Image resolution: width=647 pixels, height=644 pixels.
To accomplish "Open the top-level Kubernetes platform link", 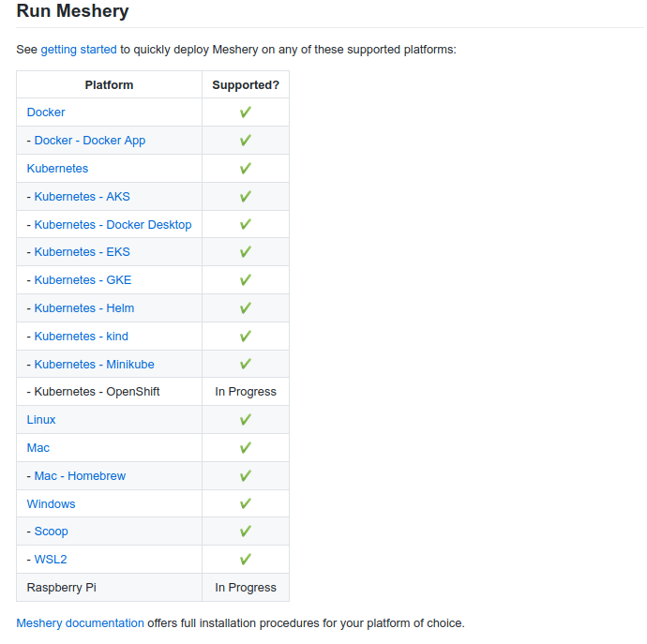I will [57, 169].
